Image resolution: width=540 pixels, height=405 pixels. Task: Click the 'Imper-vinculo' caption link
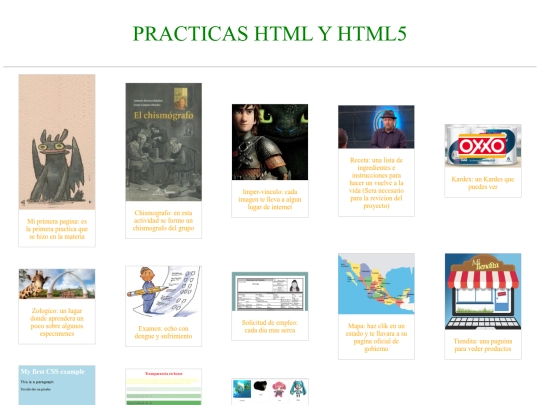270,199
